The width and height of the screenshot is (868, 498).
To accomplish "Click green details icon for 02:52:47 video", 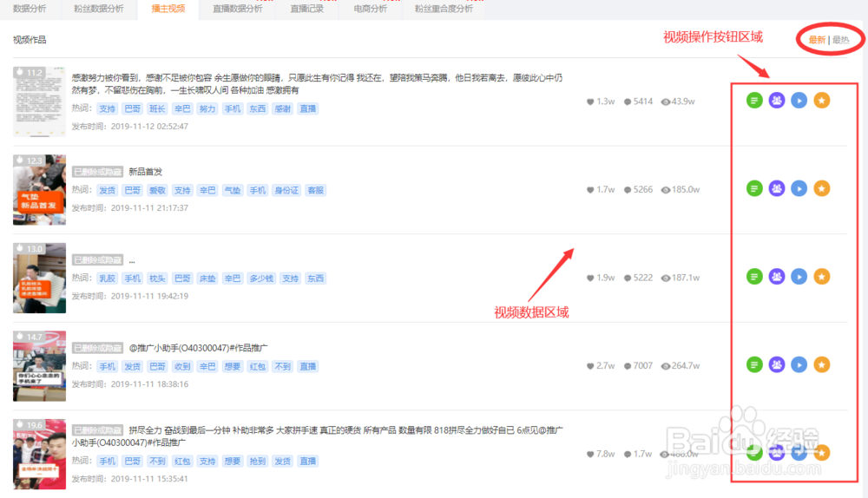I will coord(754,101).
